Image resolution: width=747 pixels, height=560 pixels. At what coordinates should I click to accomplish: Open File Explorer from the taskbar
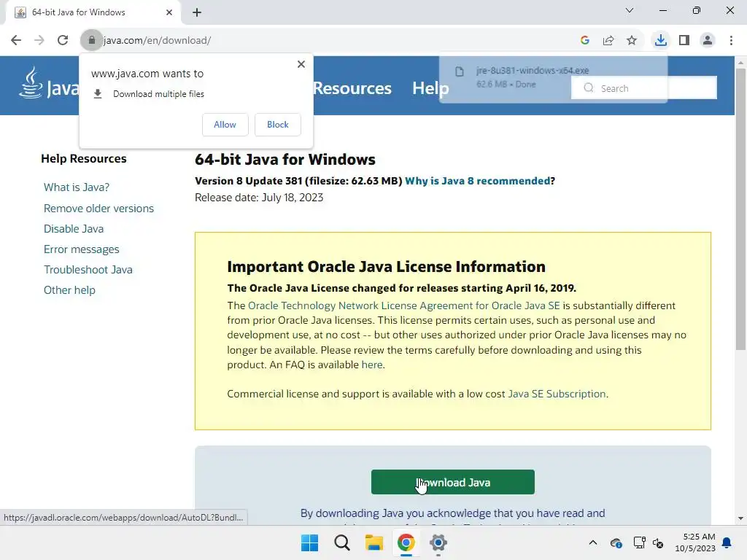(374, 542)
